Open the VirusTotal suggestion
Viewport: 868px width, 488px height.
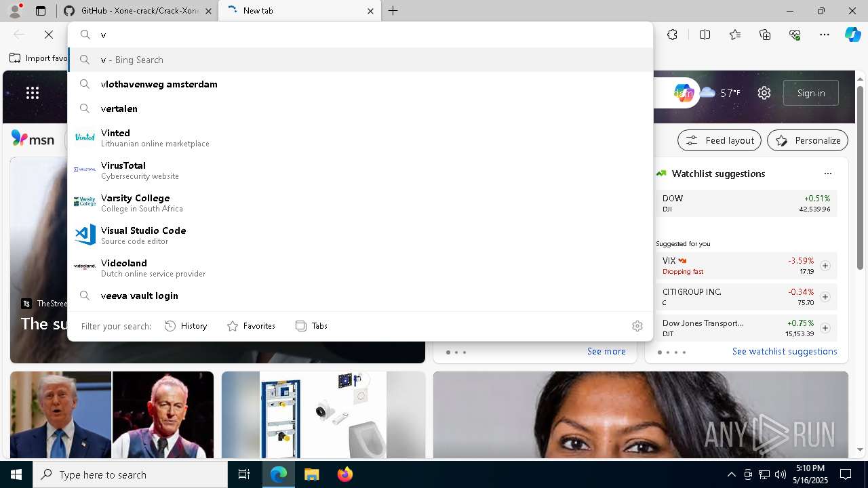click(x=360, y=170)
